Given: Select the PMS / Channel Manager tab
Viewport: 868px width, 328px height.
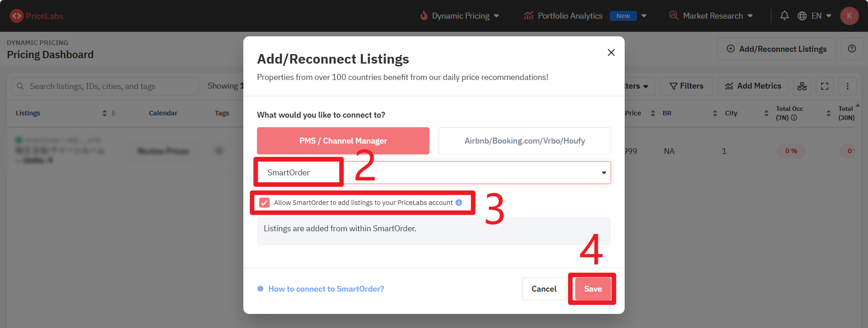Looking at the screenshot, I should pyautogui.click(x=343, y=141).
